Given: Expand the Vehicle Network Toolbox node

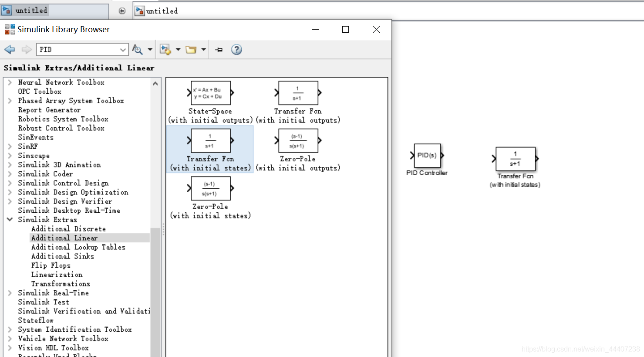Looking at the screenshot, I should pyautogui.click(x=10, y=339).
